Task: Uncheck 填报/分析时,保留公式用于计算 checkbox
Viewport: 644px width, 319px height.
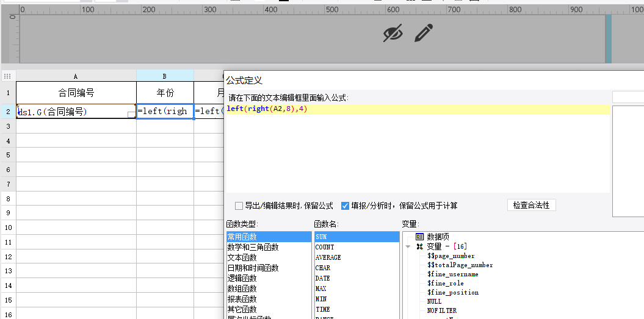Action: [x=345, y=206]
